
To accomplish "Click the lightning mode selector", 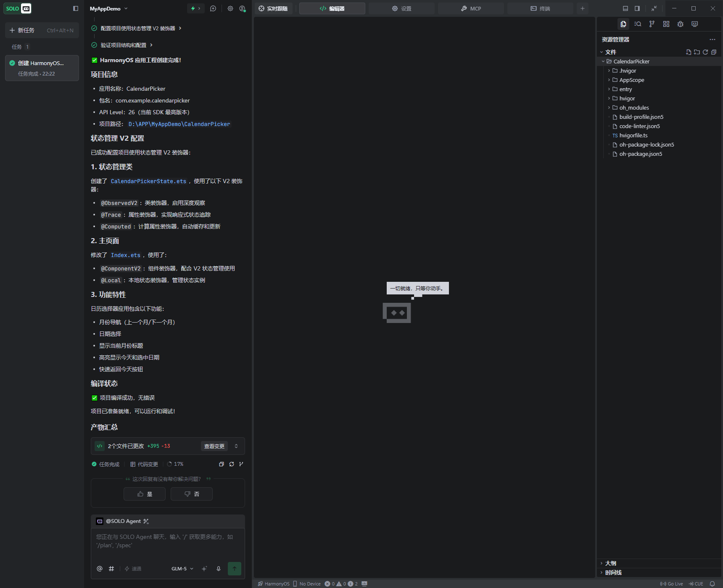I will (x=195, y=8).
